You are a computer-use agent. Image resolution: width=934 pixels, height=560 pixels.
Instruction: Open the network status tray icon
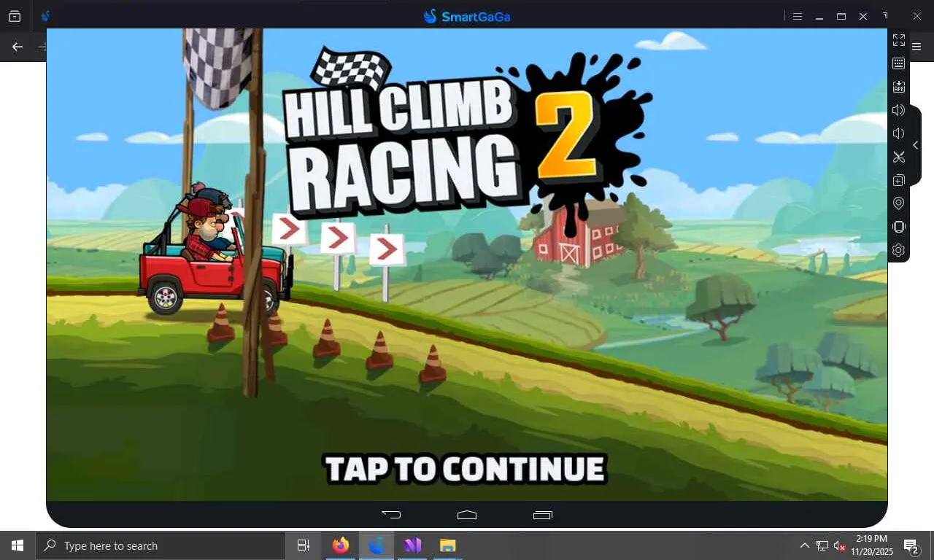click(x=822, y=545)
